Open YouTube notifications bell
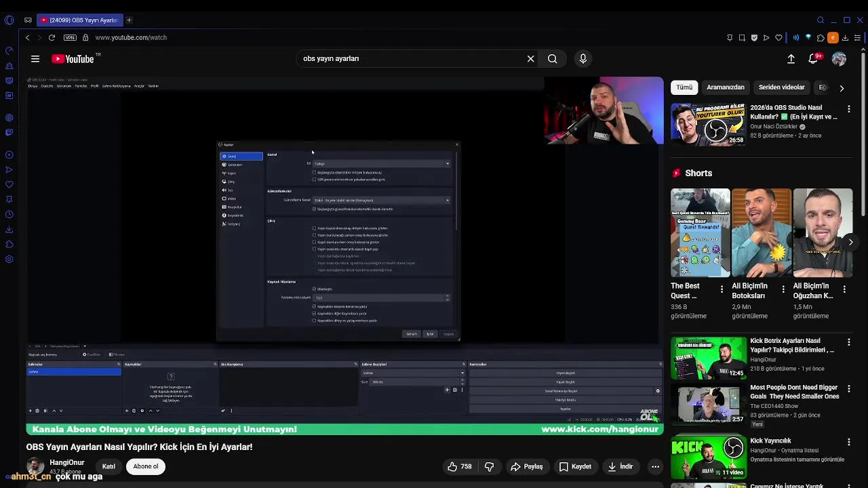The height and width of the screenshot is (488, 868). 813,59
